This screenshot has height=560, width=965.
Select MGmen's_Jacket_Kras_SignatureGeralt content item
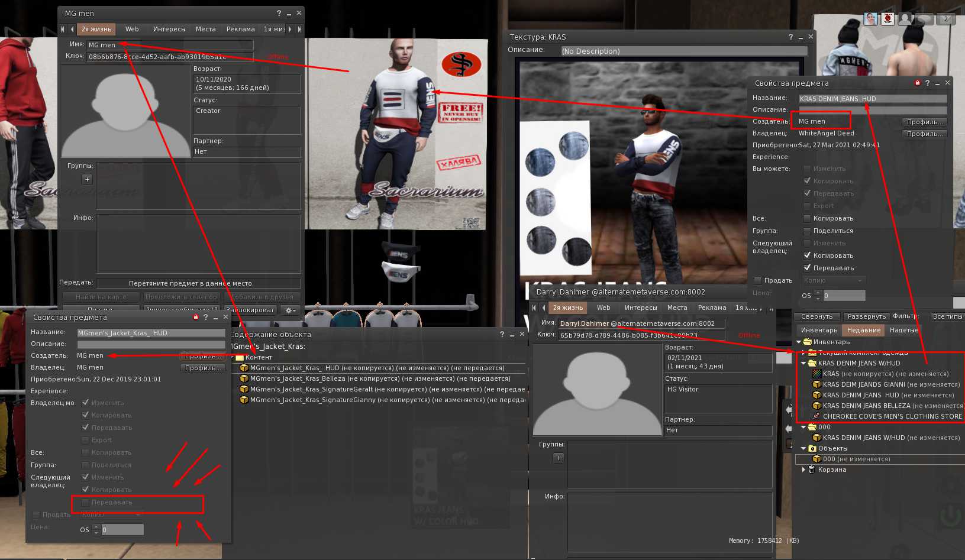(382, 389)
